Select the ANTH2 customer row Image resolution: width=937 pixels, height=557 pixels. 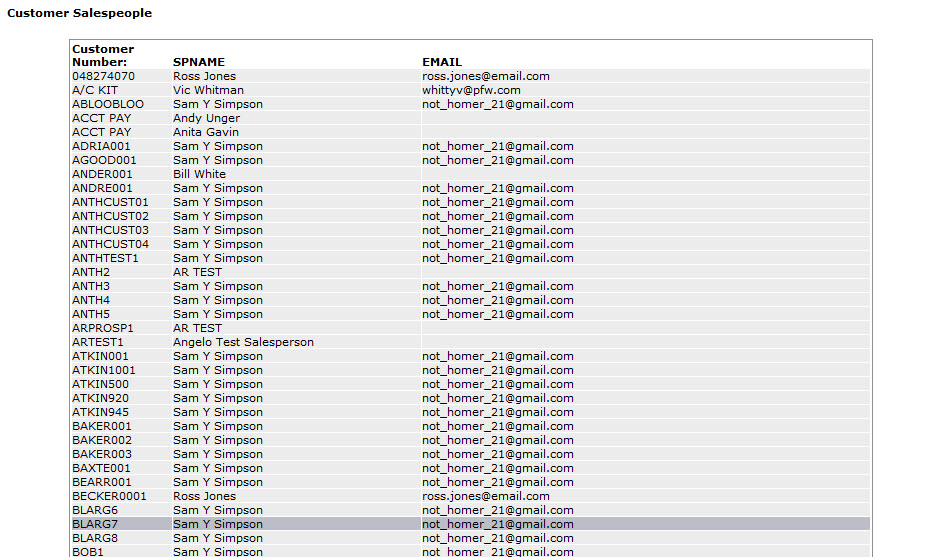coord(470,272)
